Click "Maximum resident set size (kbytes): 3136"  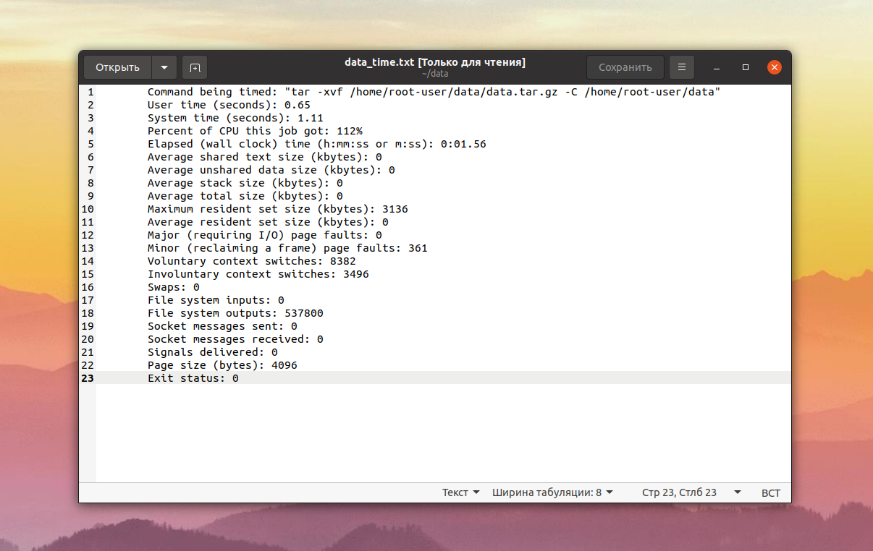coord(278,209)
